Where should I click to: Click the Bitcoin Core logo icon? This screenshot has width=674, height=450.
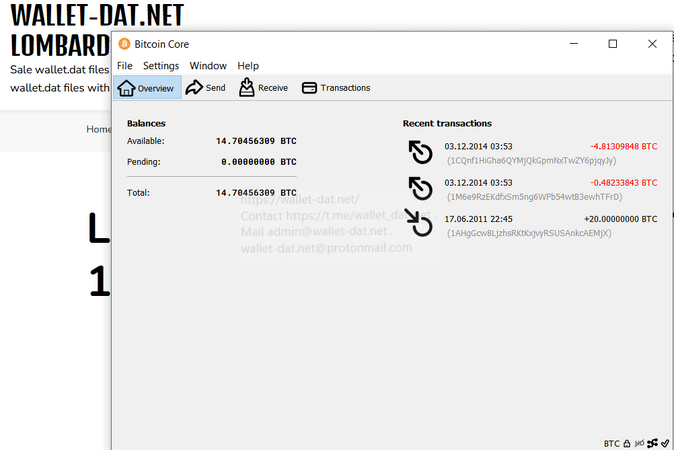(x=124, y=44)
